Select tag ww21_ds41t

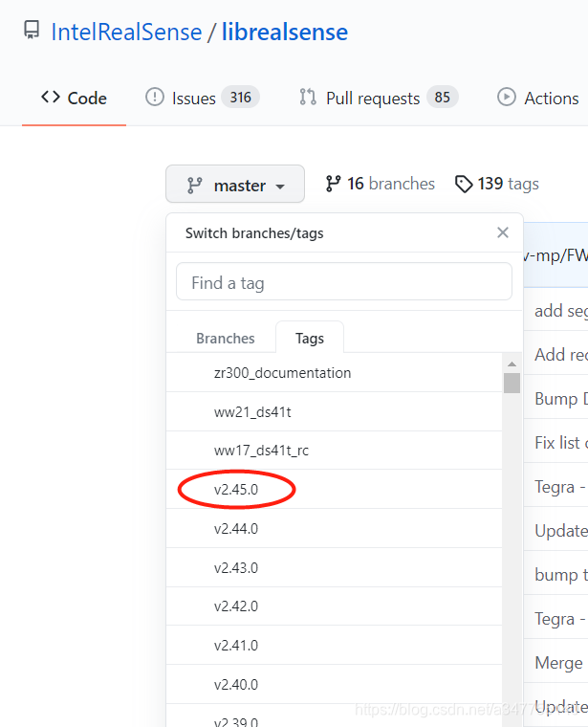334,411
